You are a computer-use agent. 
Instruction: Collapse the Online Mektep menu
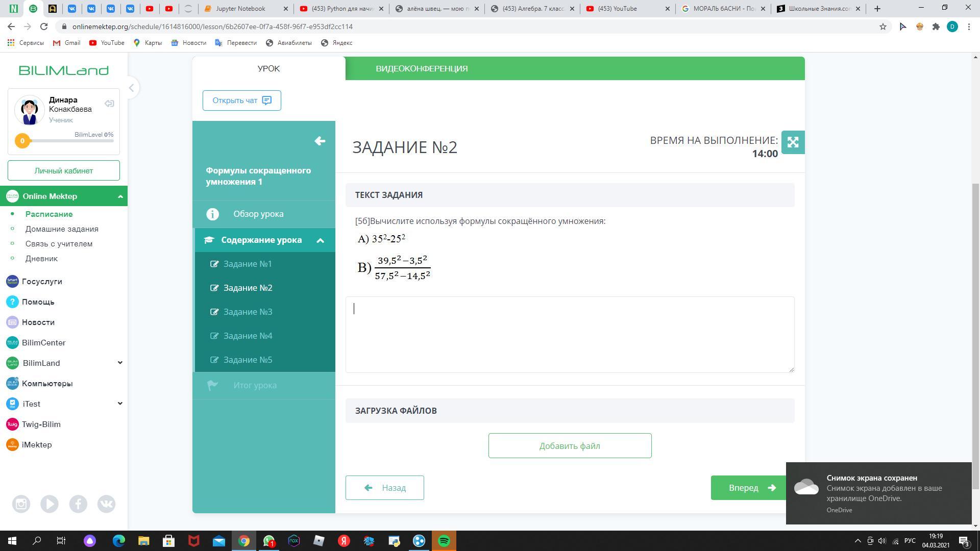(x=120, y=196)
